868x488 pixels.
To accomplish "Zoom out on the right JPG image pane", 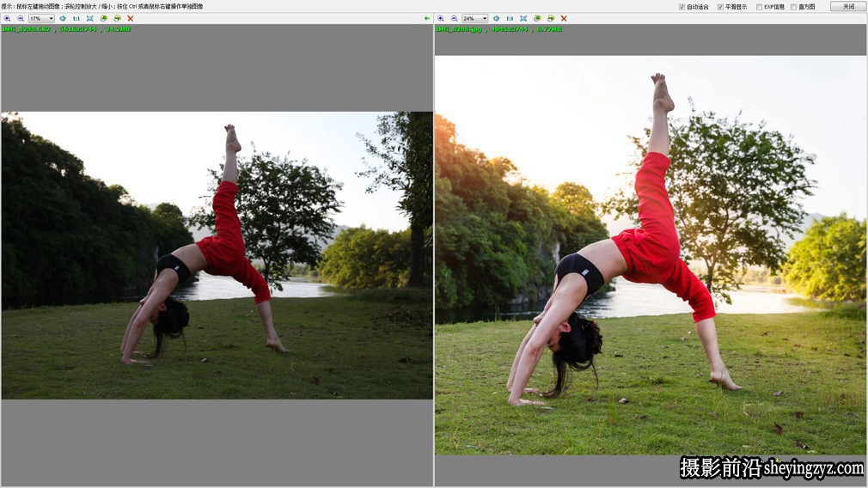I will (454, 18).
